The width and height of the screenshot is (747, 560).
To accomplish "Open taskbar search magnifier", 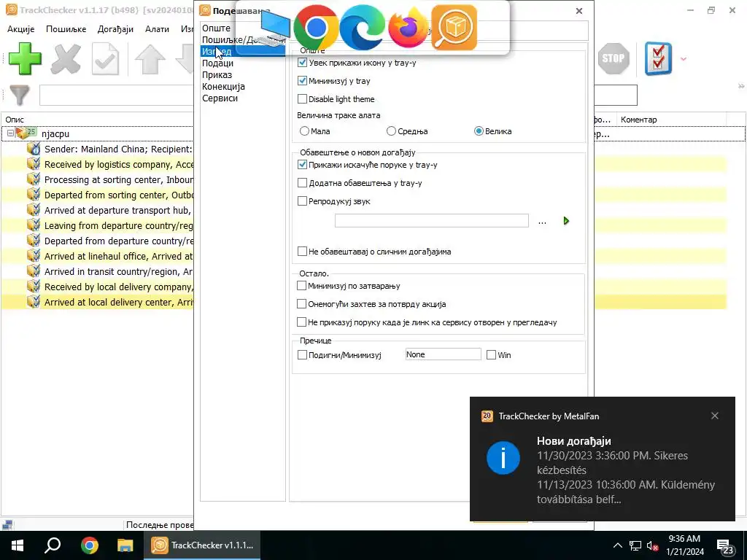I will (53, 545).
